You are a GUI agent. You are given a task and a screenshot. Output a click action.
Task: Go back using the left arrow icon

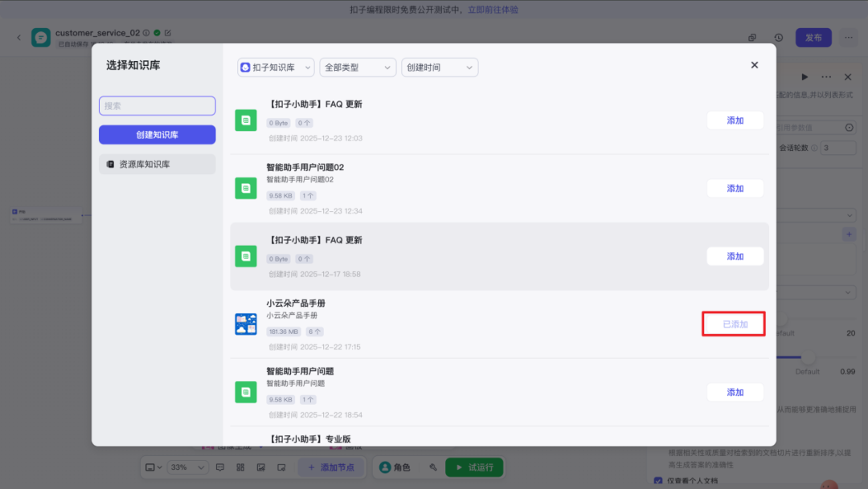[x=18, y=38]
